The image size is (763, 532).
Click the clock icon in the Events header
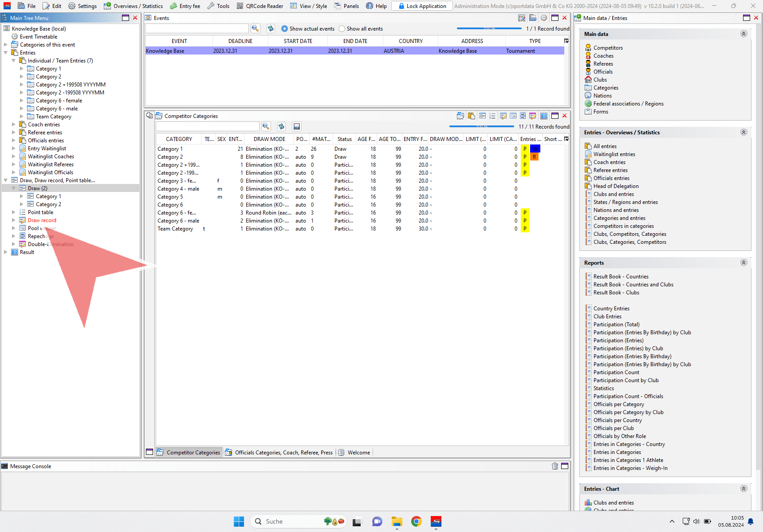click(543, 18)
